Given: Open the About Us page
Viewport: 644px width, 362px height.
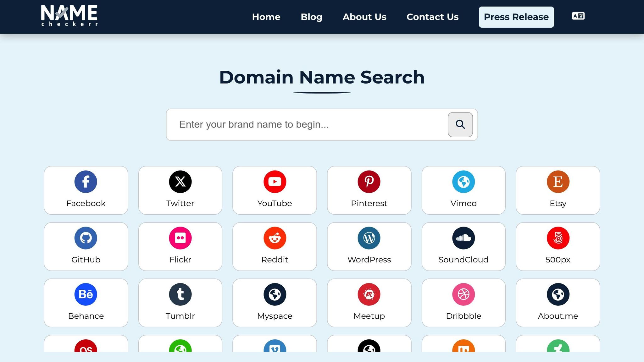Looking at the screenshot, I should (x=364, y=17).
